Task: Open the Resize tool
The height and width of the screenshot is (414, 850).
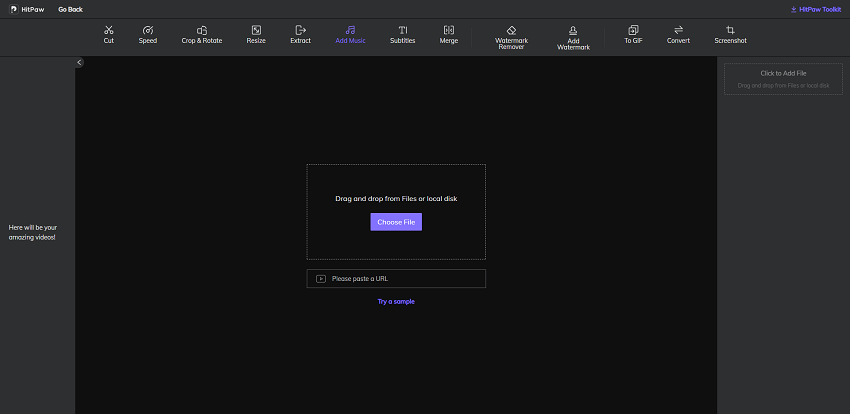Action: 256,35
